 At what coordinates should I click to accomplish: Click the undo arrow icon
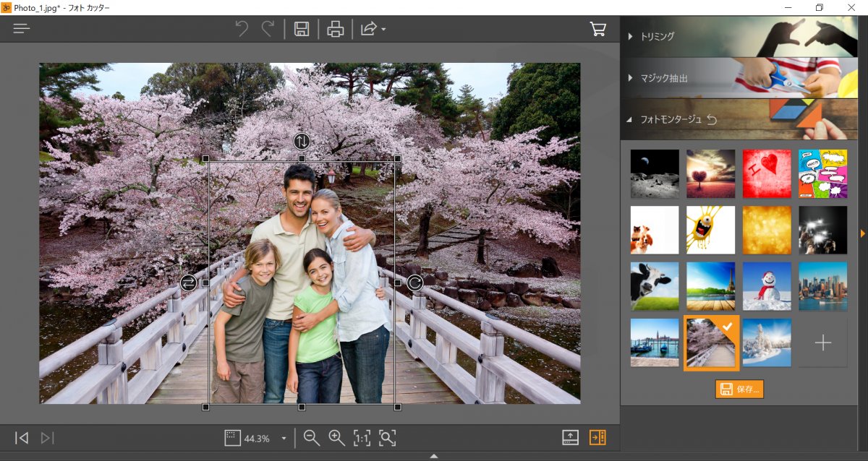point(242,29)
